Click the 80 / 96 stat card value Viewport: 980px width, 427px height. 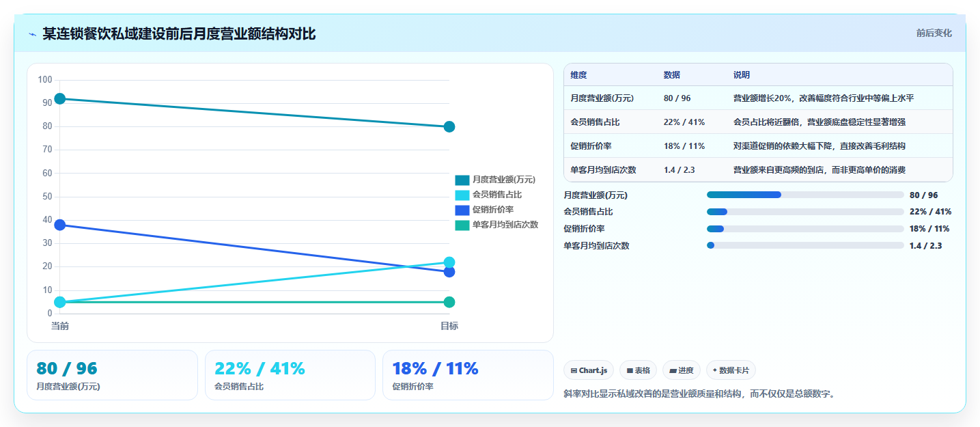(x=67, y=369)
